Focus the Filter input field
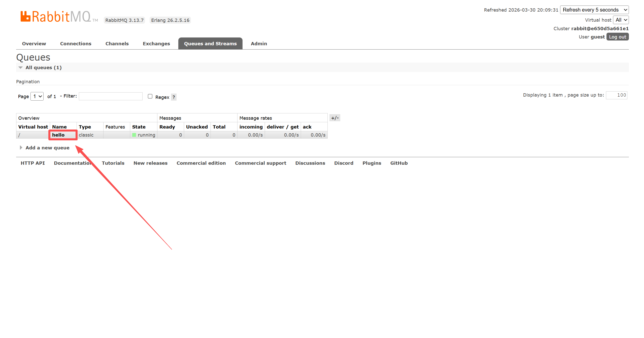The image size is (644, 338). [x=111, y=96]
